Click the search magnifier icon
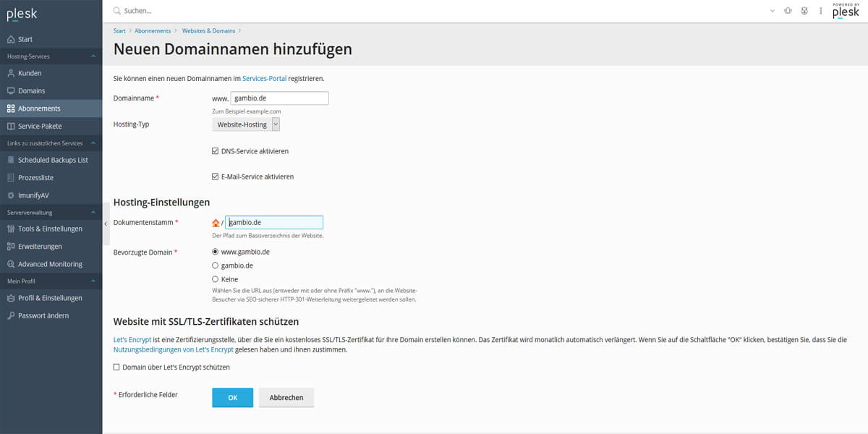 click(117, 11)
